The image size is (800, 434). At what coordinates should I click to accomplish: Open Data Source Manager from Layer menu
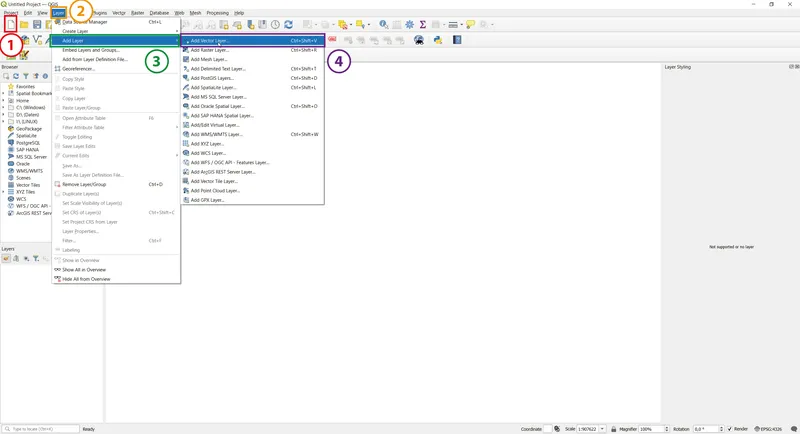click(116, 22)
